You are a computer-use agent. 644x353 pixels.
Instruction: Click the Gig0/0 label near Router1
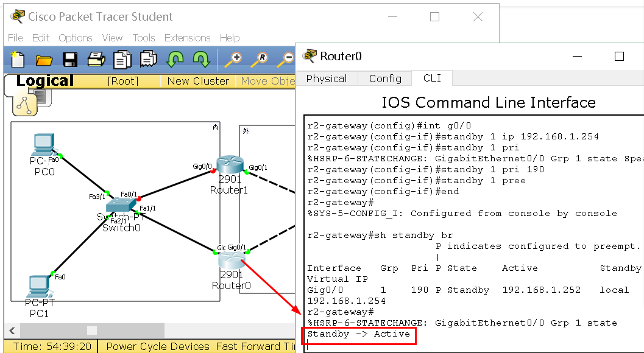coord(202,166)
